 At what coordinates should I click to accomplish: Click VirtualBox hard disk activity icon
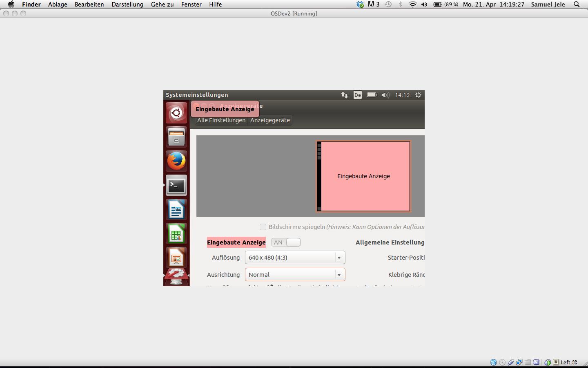click(x=494, y=362)
